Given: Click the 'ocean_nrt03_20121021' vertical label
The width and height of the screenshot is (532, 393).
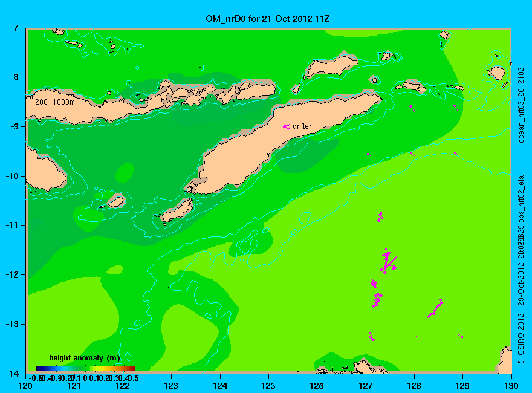Looking at the screenshot, I should pyautogui.click(x=521, y=103).
